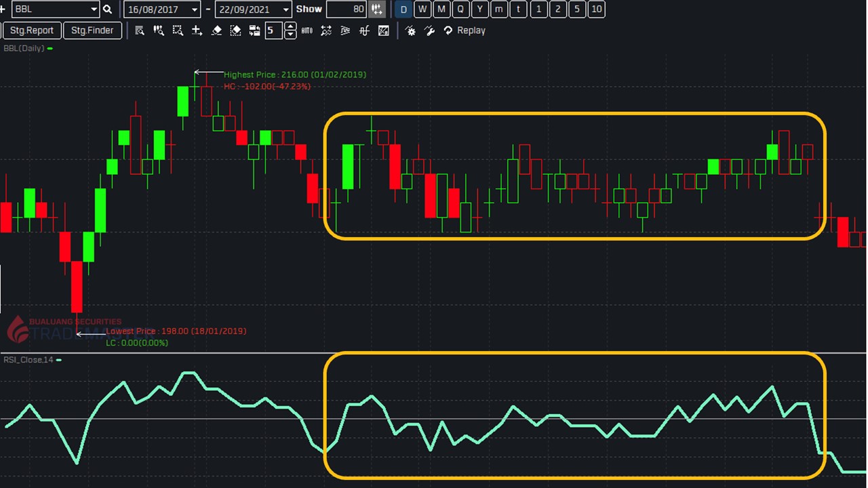The height and width of the screenshot is (488, 868).
Task: Increase the stepper value above 5
Action: [290, 26]
